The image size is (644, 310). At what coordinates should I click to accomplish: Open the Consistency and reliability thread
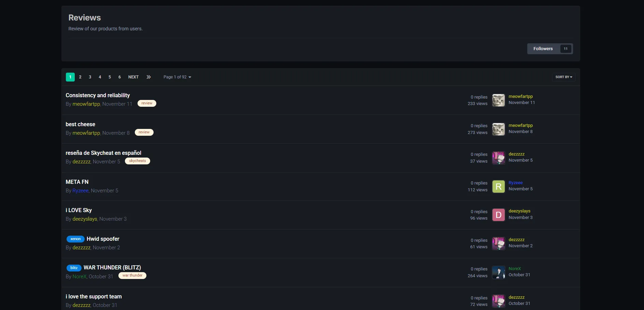coord(98,95)
